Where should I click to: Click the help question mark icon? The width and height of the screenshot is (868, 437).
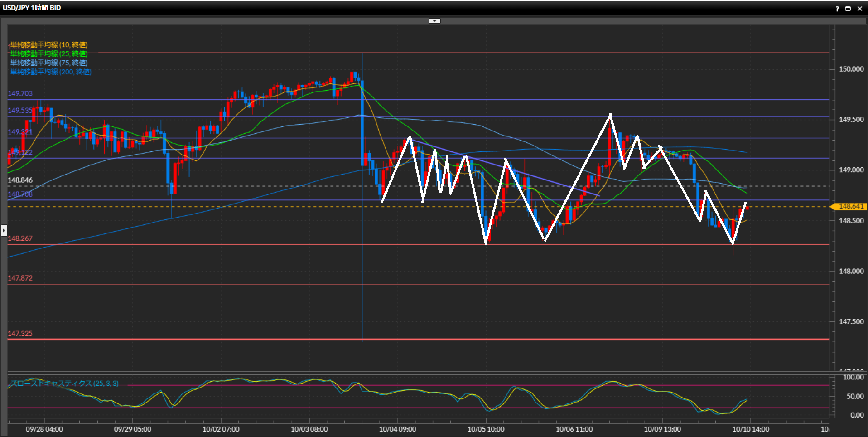[837, 9]
